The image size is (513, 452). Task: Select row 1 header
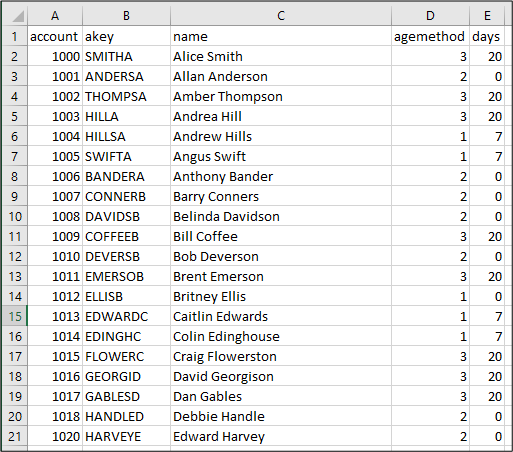click(15, 36)
